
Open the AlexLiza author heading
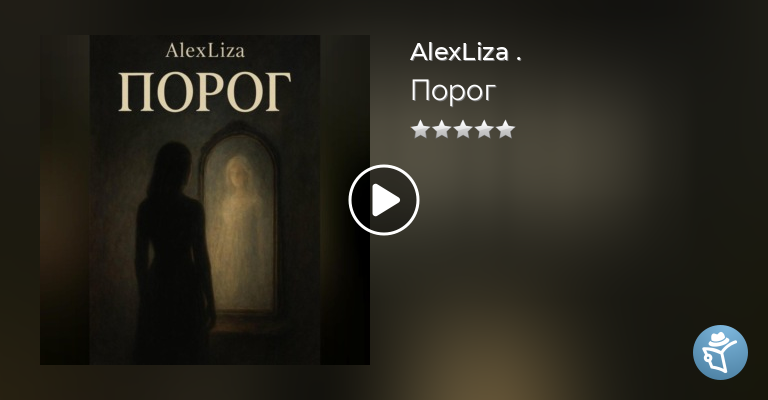(459, 52)
